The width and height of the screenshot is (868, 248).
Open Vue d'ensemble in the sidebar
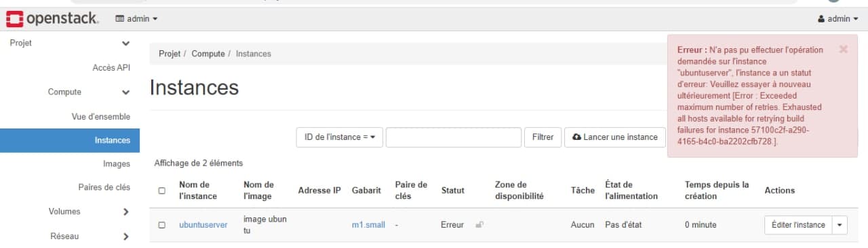101,116
